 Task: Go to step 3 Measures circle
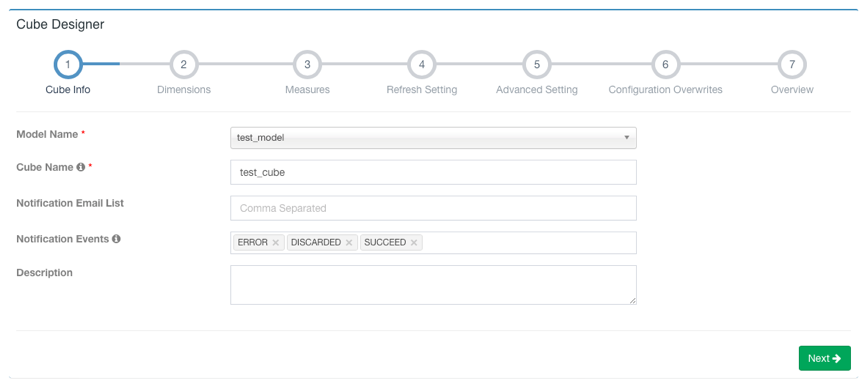tap(307, 64)
